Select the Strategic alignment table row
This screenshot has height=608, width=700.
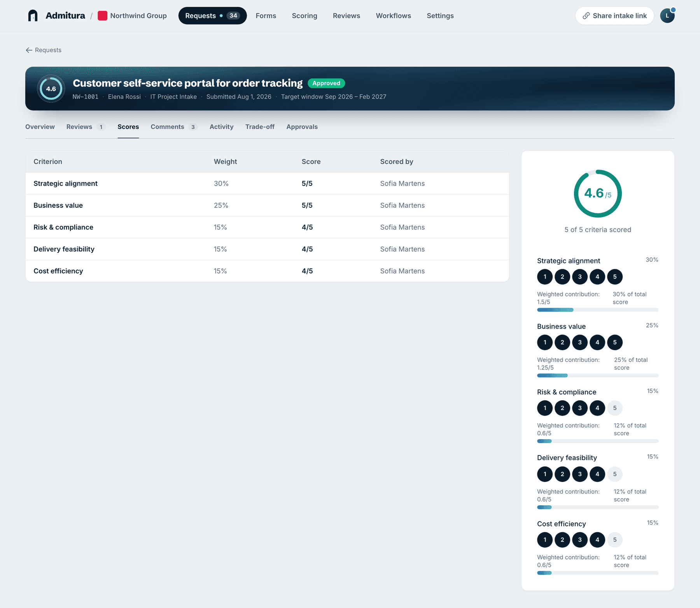267,184
